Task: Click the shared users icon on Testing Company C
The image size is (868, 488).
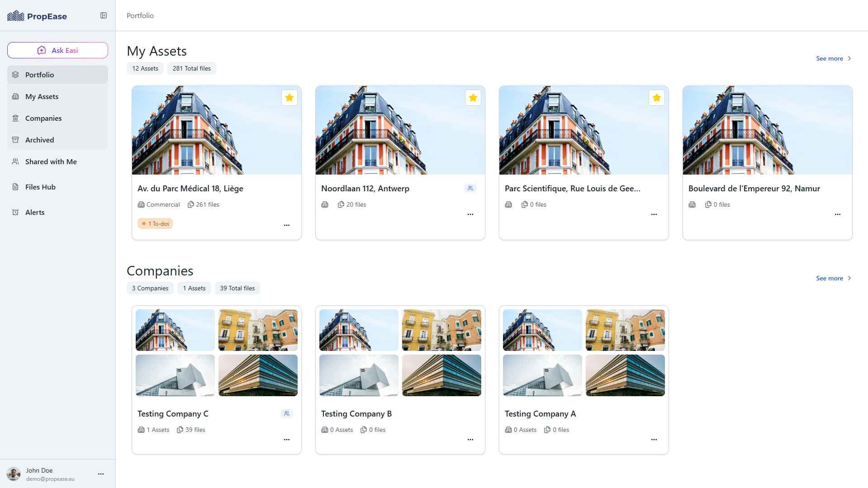Action: pos(287,413)
